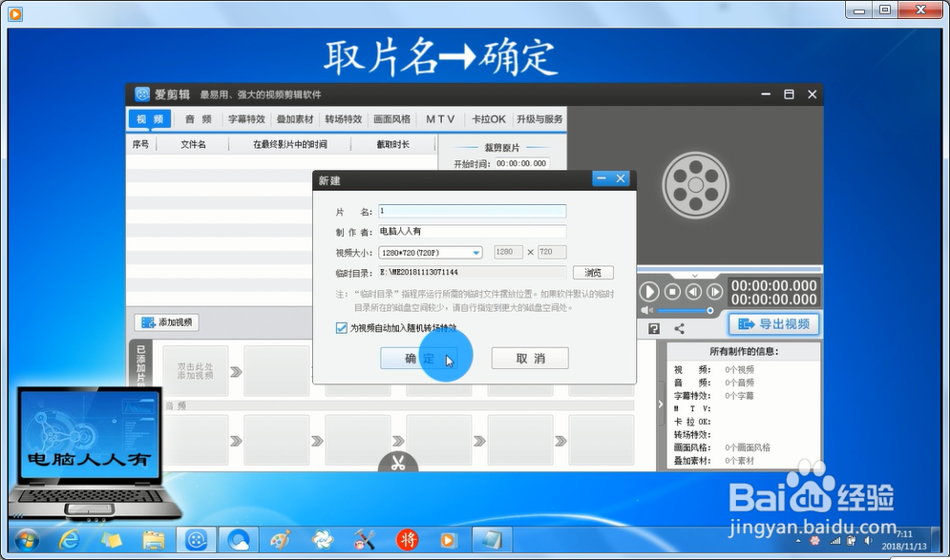Image resolution: width=950 pixels, height=560 pixels.
Task: Close the 新建 dialog
Action: (621, 178)
